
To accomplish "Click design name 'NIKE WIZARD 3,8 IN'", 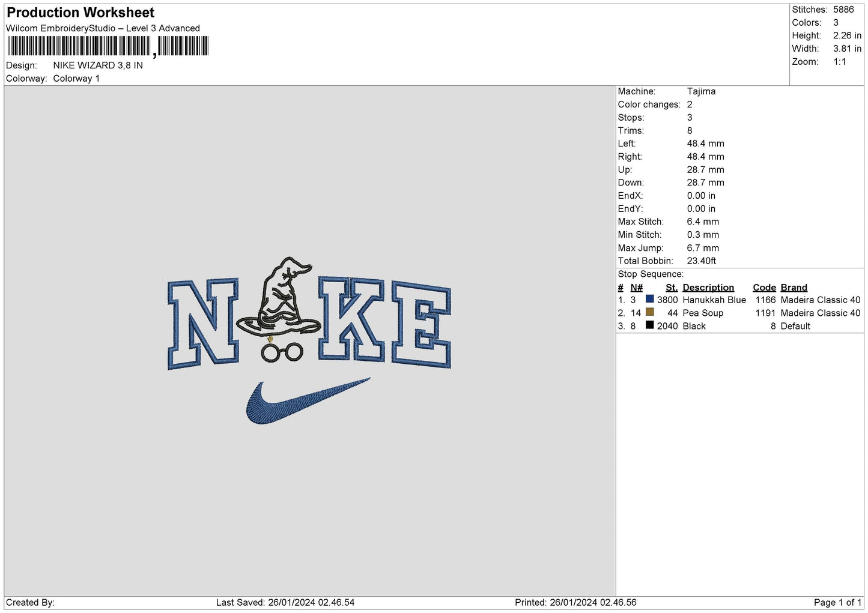I will click(x=98, y=65).
